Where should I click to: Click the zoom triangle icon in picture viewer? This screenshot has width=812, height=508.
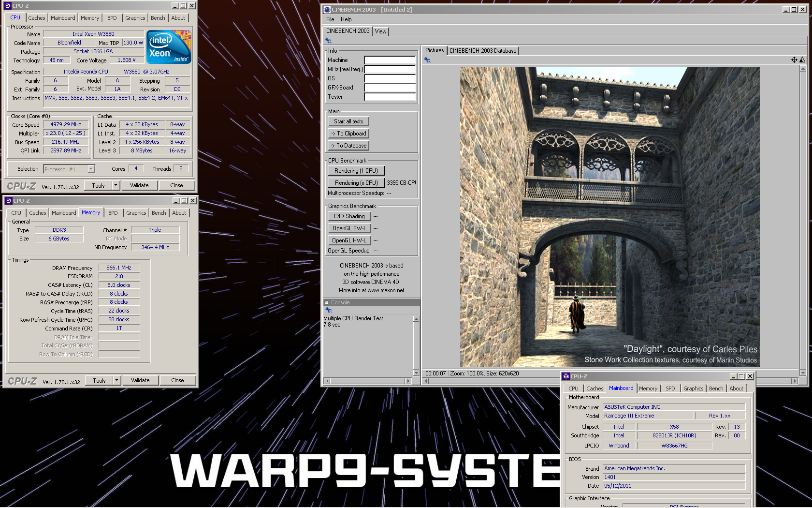(x=802, y=60)
